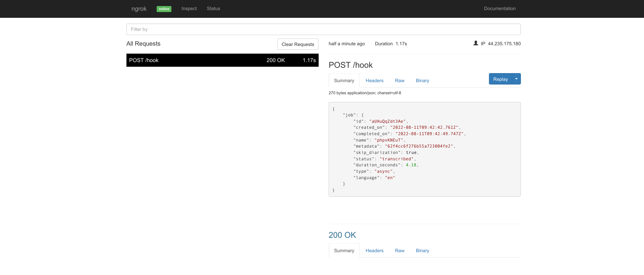Viewport: 644px width, 275px height.
Task: Show the response Summary tab
Action: [344, 251]
